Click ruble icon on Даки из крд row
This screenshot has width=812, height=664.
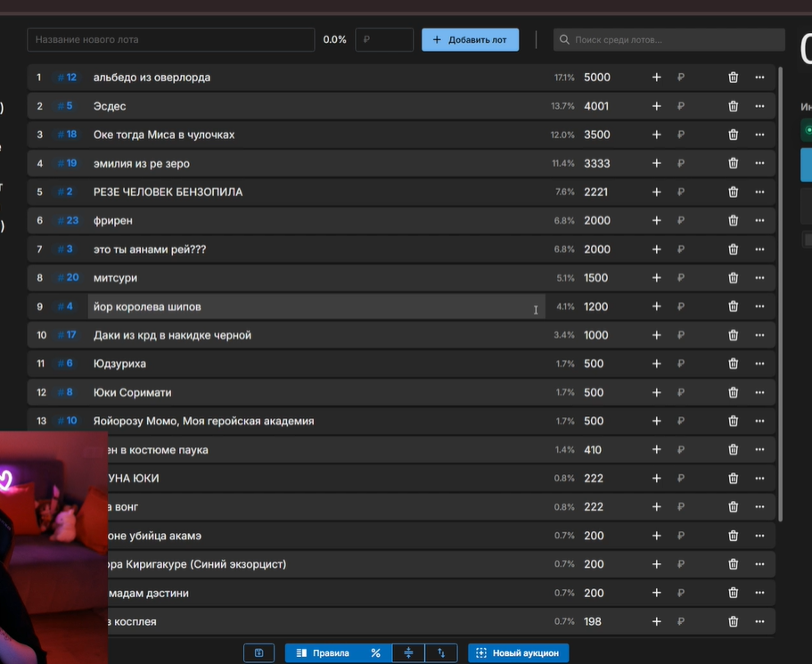tap(680, 335)
